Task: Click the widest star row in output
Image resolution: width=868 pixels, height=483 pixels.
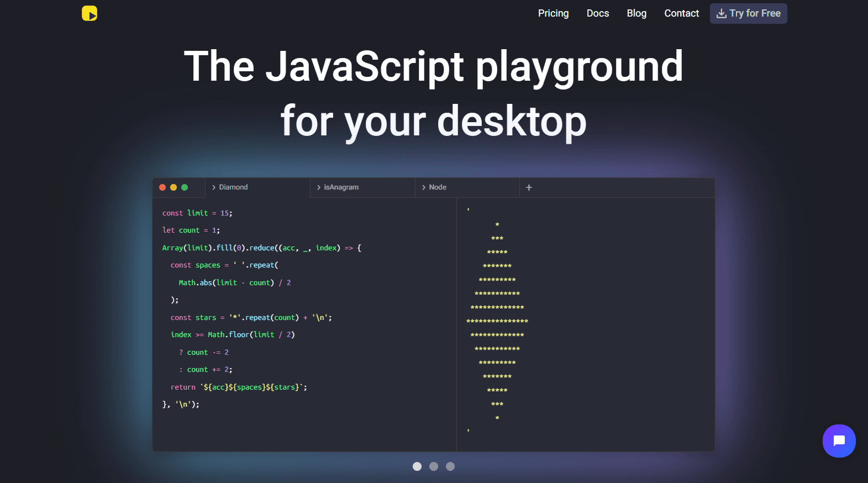Action: (497, 321)
